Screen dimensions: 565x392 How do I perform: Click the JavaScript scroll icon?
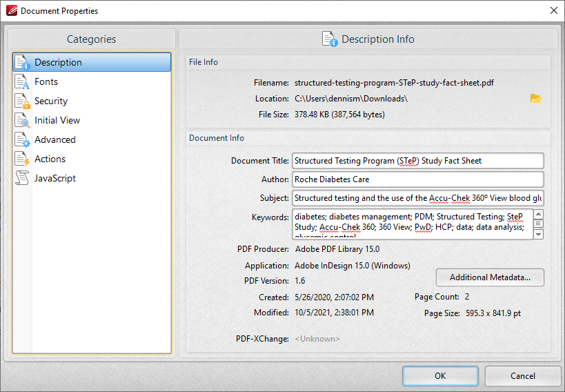(22, 178)
